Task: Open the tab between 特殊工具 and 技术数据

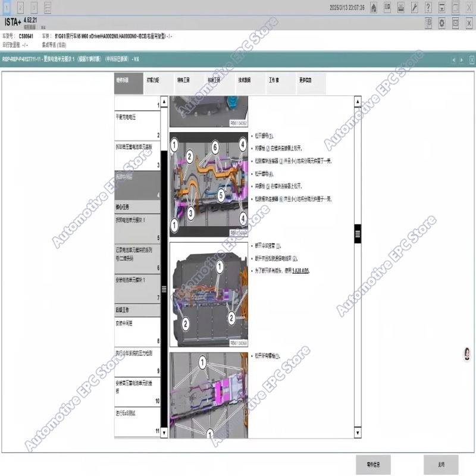Action: tap(220, 83)
